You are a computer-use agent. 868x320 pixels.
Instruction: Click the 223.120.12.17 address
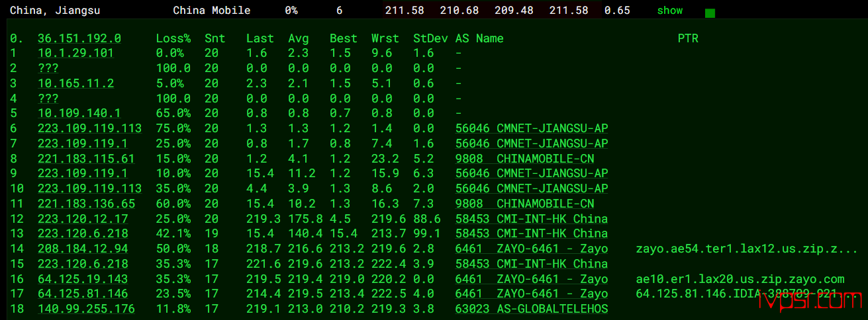(83, 219)
